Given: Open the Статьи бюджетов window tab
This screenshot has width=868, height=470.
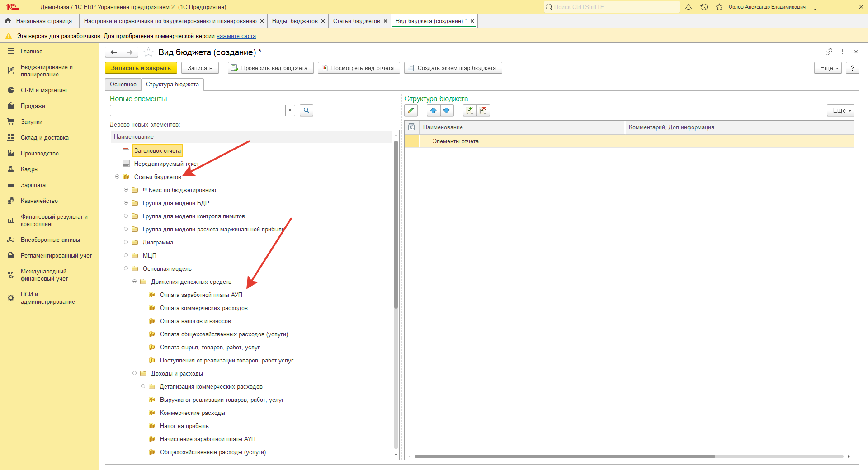Looking at the screenshot, I should pos(356,21).
